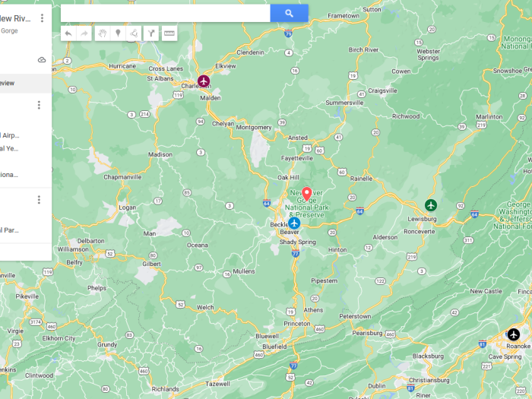Select the 'al Ye...' layer item

click(9, 148)
